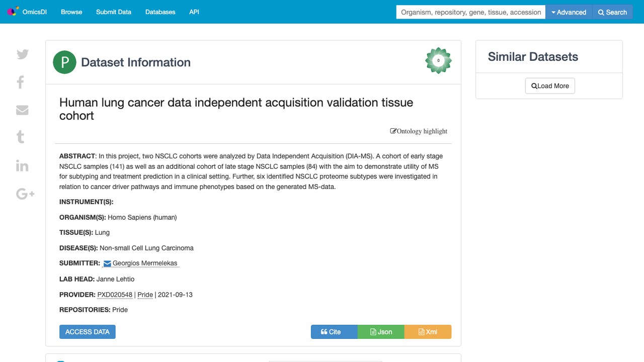Click submitter mail icon
Image resolution: width=644 pixels, height=362 pixels.
point(107,263)
